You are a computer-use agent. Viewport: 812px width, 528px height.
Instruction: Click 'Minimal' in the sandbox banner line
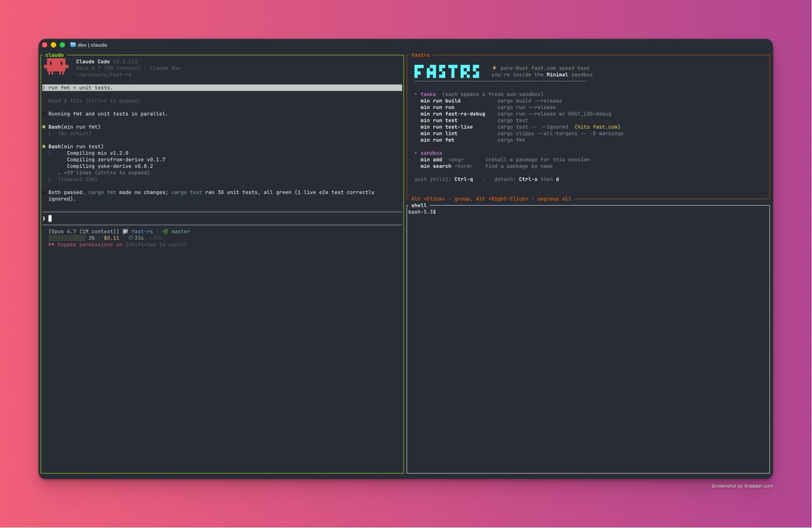click(x=558, y=74)
